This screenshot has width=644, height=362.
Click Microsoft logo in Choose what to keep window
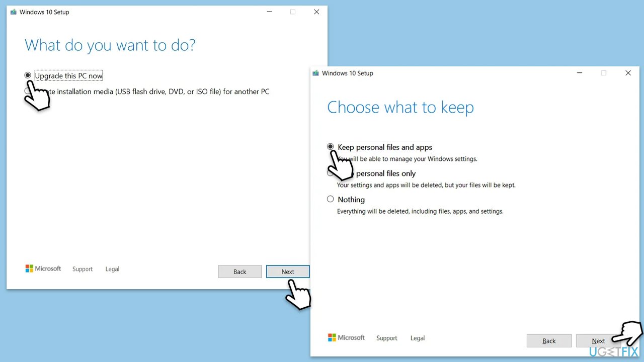tap(346, 337)
